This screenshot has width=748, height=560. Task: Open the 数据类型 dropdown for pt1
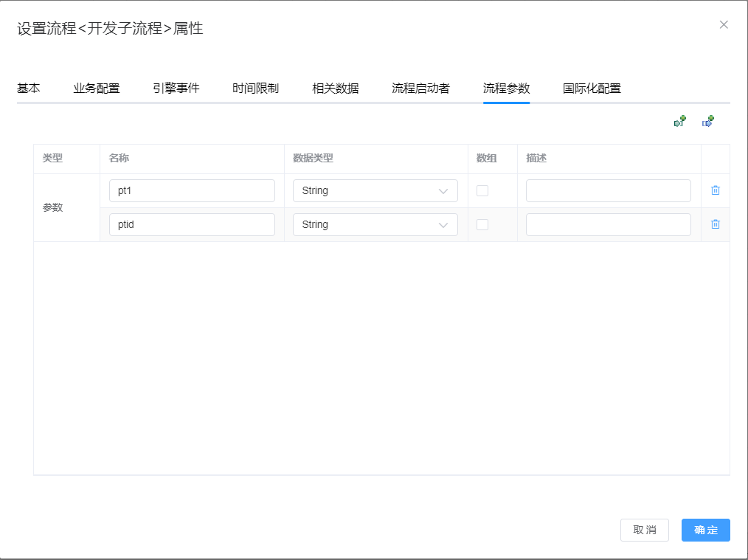(375, 190)
